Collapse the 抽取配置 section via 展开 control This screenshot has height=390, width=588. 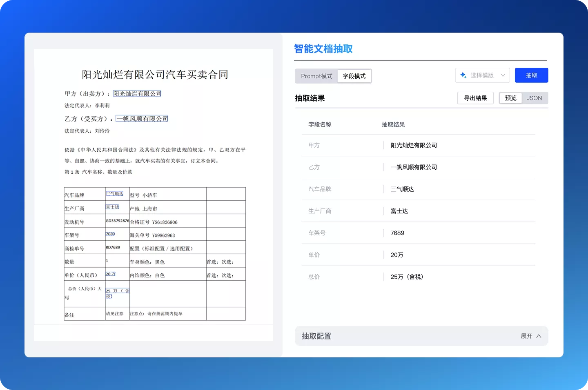pos(527,336)
